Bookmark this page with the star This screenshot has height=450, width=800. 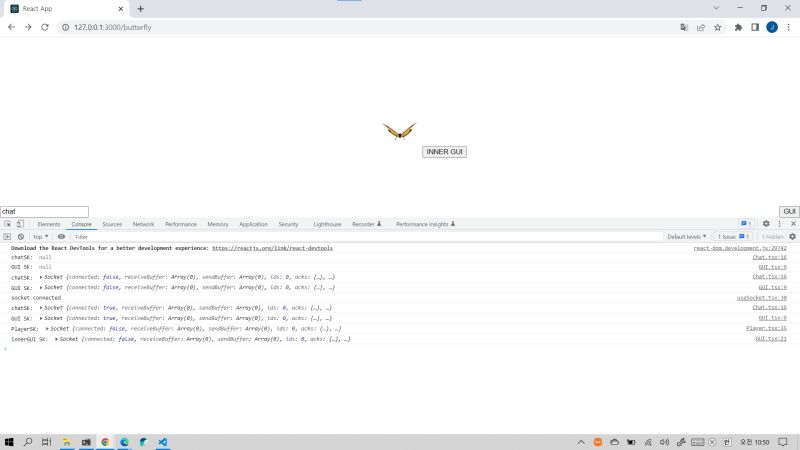[x=718, y=28]
